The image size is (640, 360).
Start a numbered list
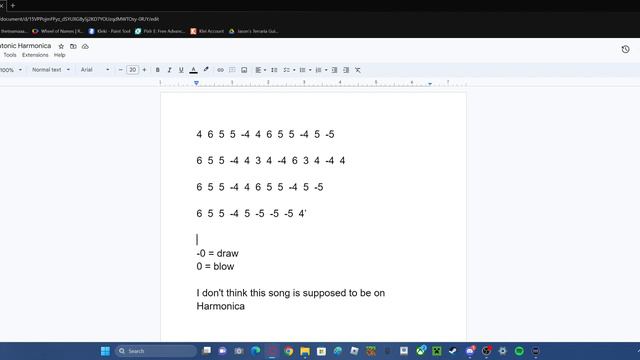click(319, 70)
